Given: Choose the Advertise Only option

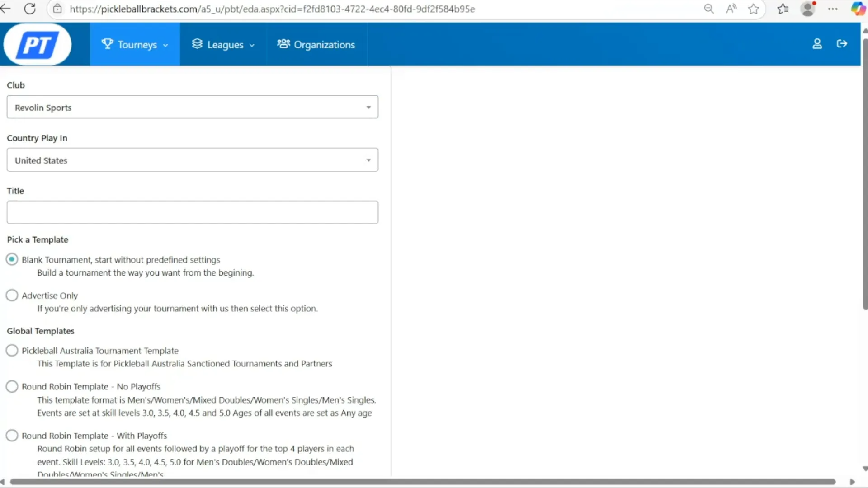Looking at the screenshot, I should pyautogui.click(x=12, y=296).
